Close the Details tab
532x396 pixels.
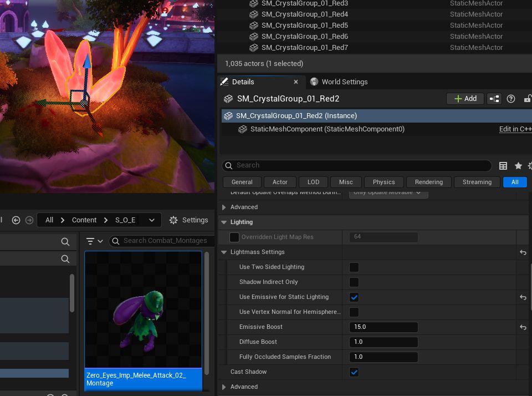[296, 82]
